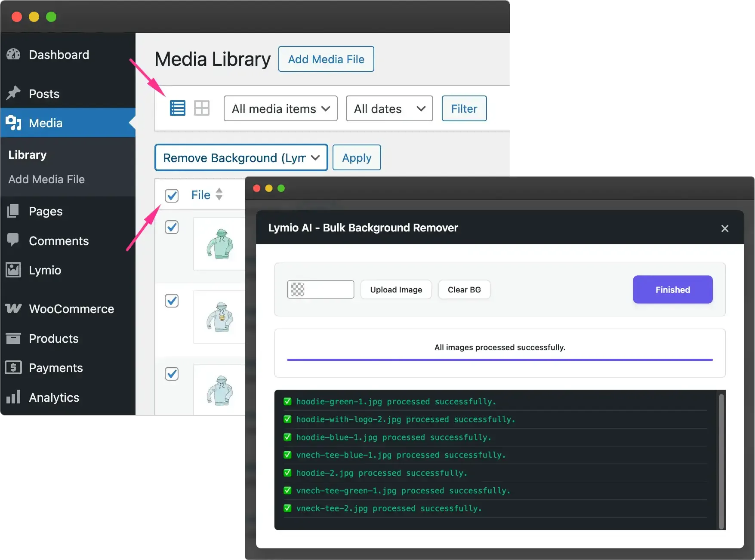Click the Dashboard gauge icon

[x=13, y=54]
